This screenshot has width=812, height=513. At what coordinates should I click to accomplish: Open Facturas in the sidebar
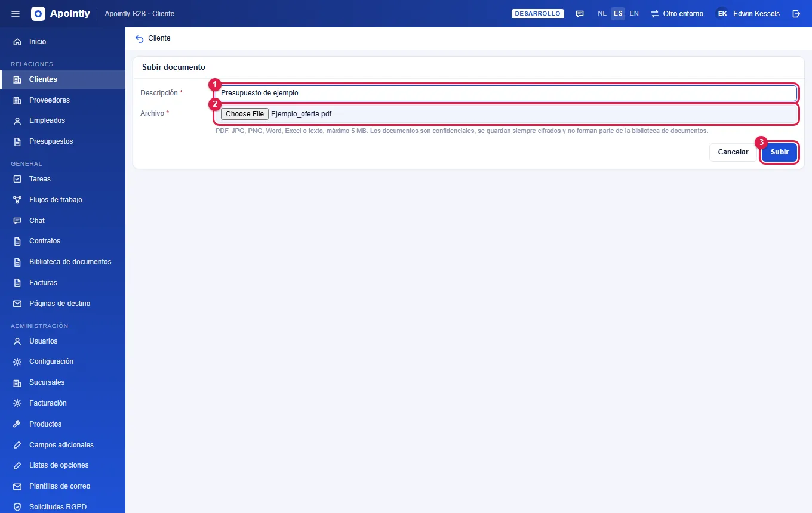pos(63,283)
